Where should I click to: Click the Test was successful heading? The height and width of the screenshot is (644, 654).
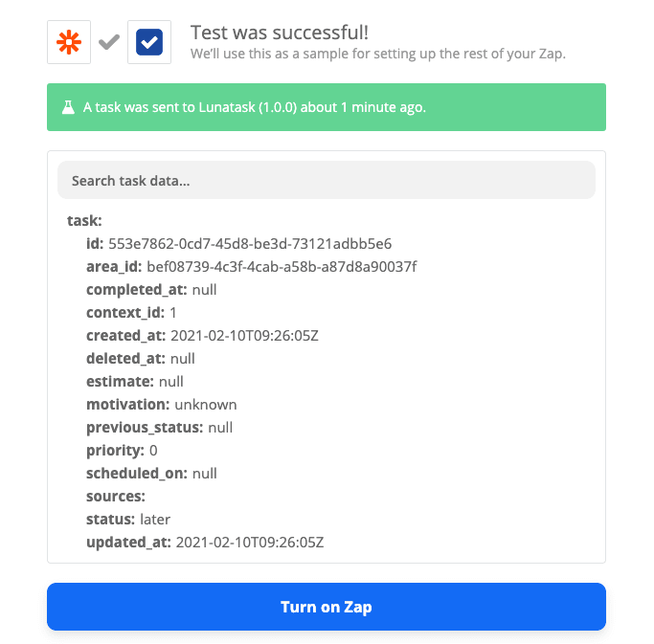click(280, 33)
